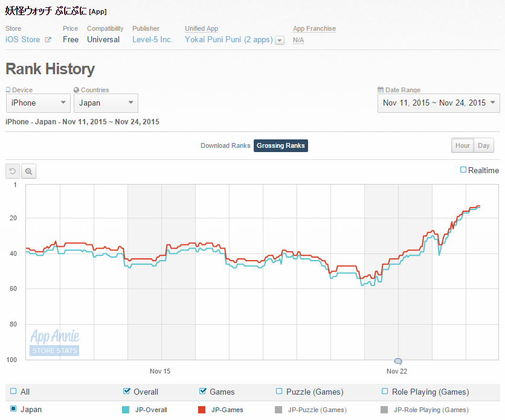
Task: Click the JP-Overall legend label
Action: (x=151, y=410)
